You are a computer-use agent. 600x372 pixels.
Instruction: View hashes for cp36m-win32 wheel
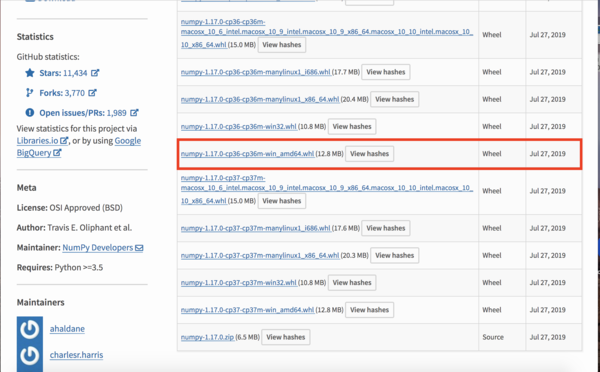pos(352,126)
